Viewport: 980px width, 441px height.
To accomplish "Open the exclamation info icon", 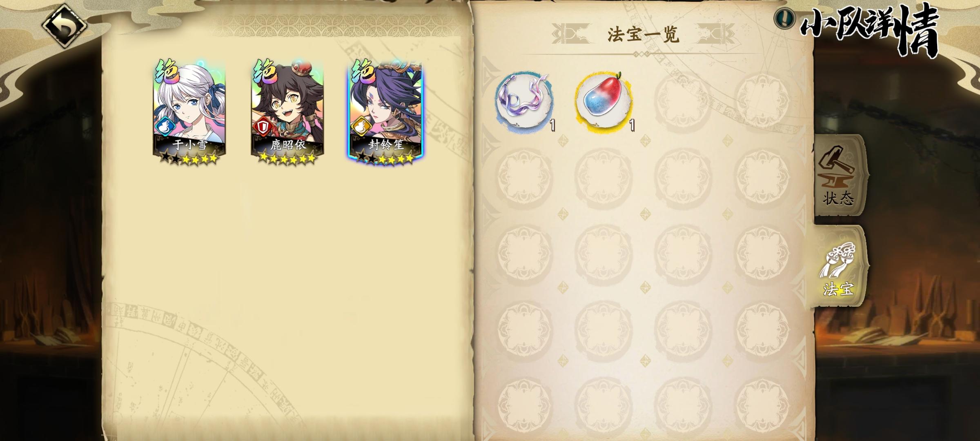I will click(784, 18).
